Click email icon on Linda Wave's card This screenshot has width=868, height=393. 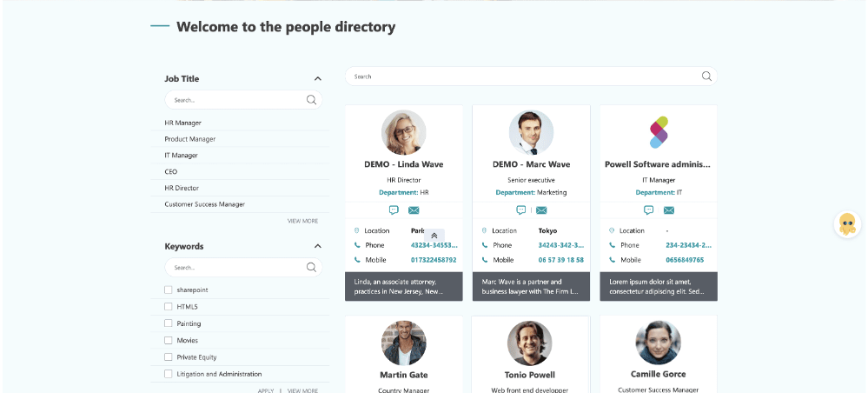[x=414, y=210]
